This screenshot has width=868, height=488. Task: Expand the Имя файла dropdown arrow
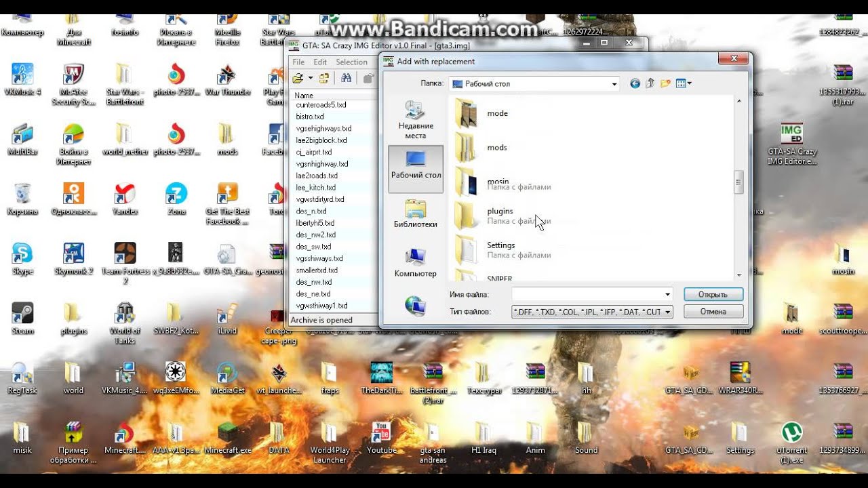(x=668, y=294)
